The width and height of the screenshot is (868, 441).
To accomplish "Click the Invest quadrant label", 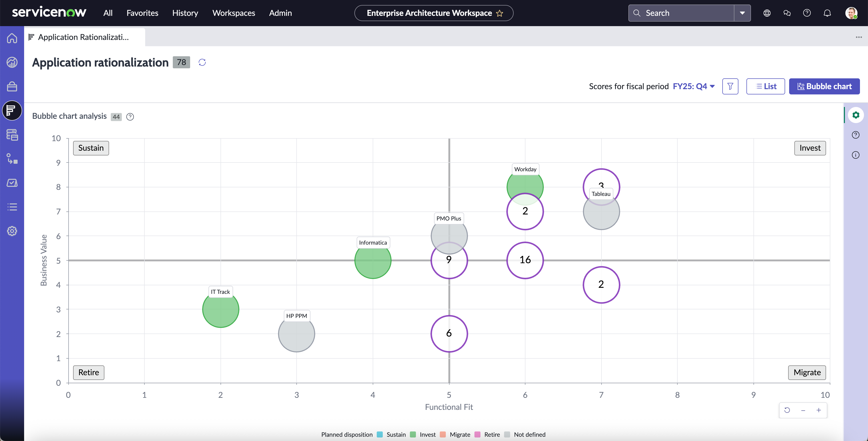I will [x=810, y=148].
